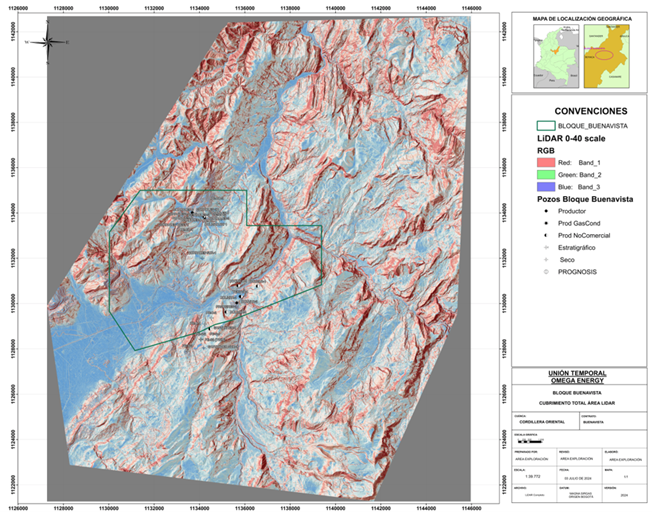Click the north arrow compass rose
Screen dimensions: 652x512
[48, 42]
